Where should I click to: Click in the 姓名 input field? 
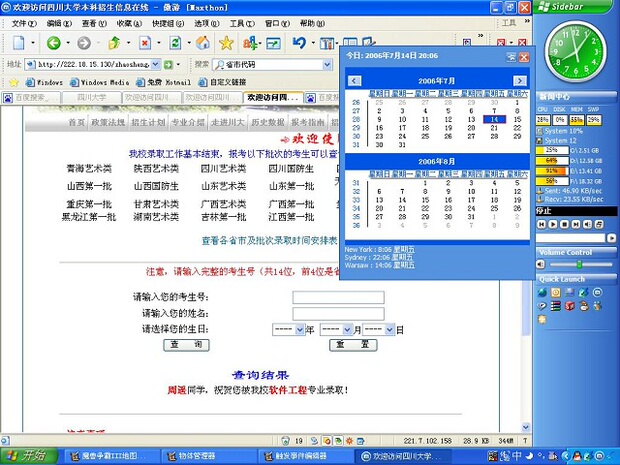click(338, 314)
